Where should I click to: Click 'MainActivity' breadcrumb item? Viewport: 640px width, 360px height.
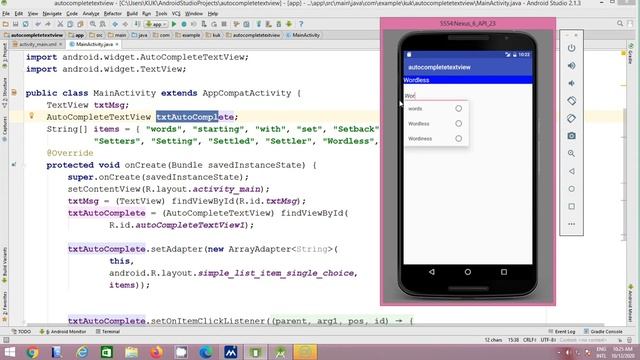[x=303, y=35]
